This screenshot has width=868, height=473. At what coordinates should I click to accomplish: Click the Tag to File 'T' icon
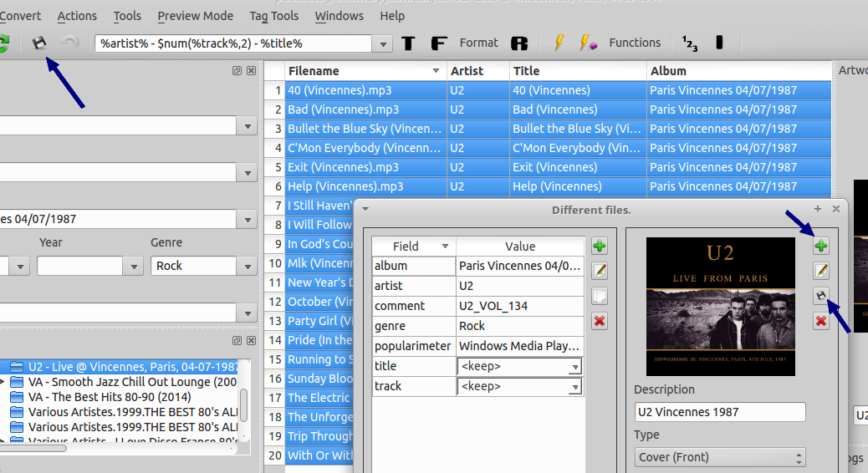pyautogui.click(x=408, y=43)
